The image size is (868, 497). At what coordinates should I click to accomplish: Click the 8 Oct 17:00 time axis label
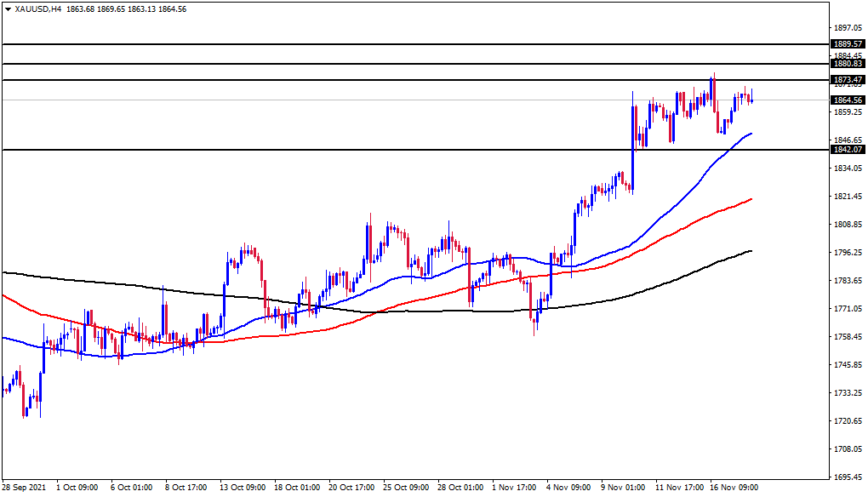(x=186, y=488)
